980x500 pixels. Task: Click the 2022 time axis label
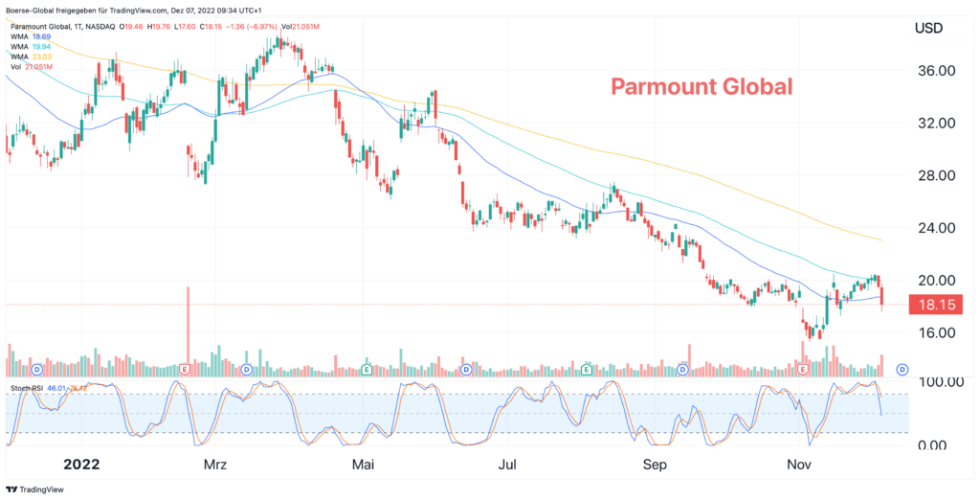click(x=82, y=465)
